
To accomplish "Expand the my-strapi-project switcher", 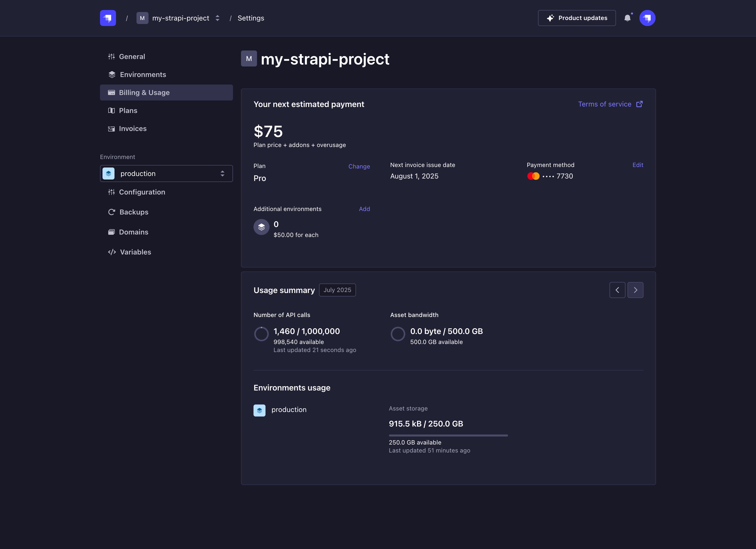I will 217,18.
